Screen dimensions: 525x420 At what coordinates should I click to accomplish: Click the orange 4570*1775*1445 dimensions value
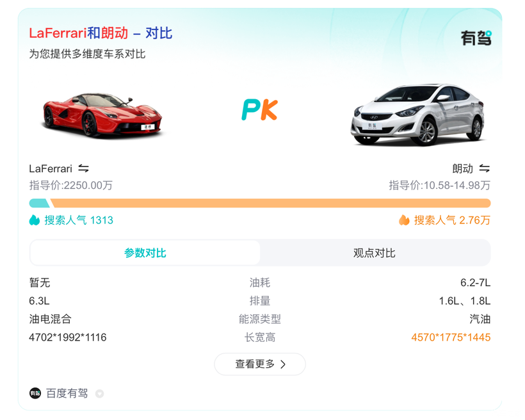click(451, 337)
